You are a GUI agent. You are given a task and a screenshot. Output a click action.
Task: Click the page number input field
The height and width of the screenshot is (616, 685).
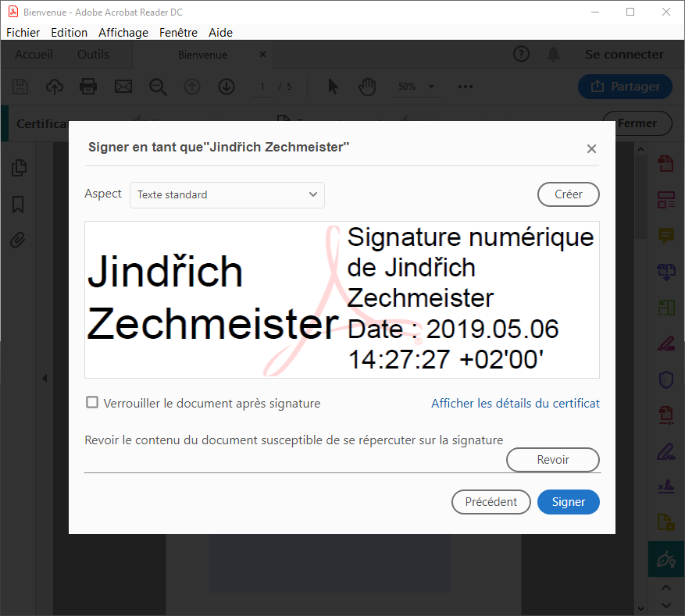click(x=262, y=87)
